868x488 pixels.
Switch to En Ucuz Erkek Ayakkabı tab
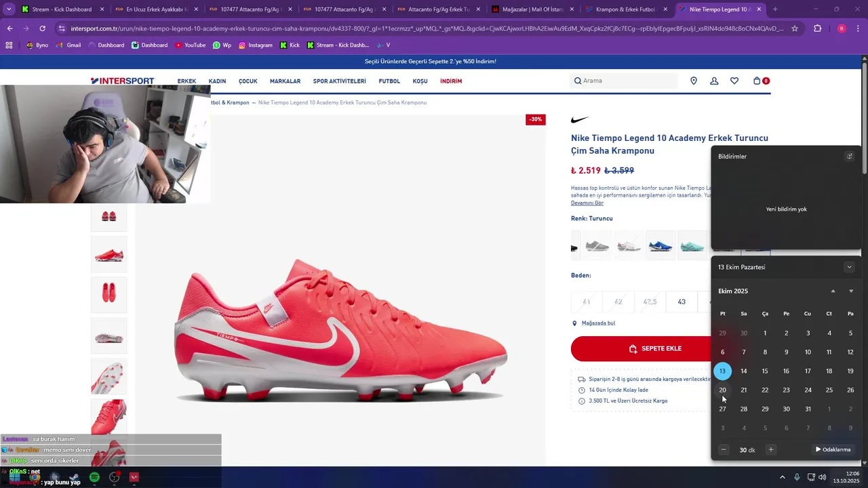(156, 9)
